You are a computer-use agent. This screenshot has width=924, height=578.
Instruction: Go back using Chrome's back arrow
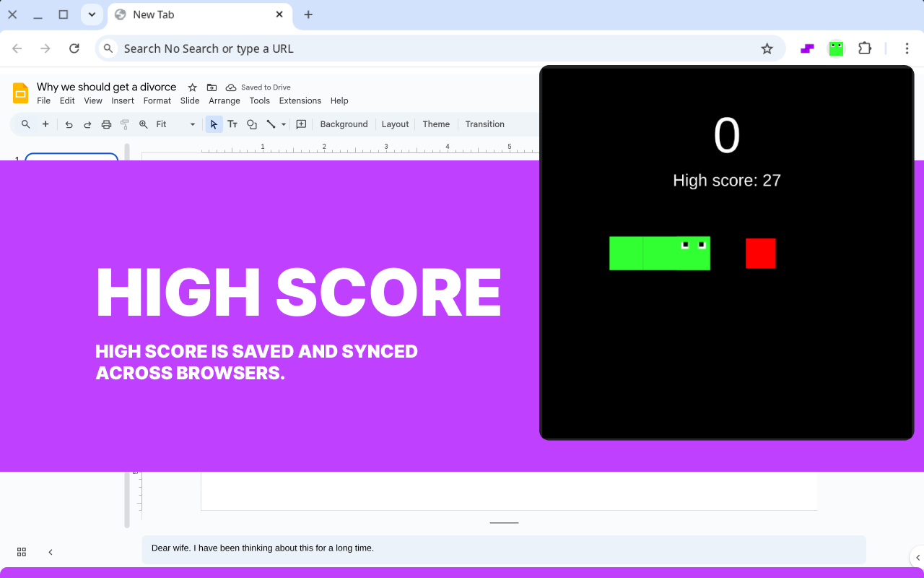click(x=17, y=48)
